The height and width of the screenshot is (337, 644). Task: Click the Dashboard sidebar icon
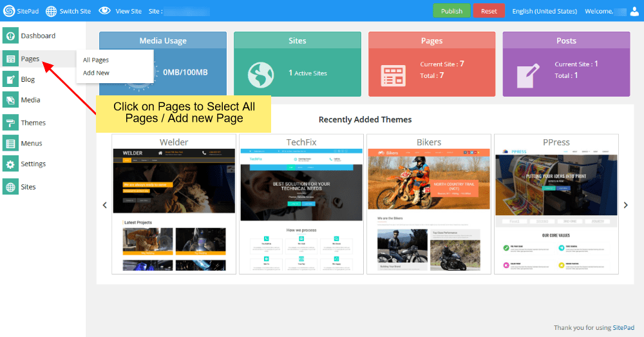click(x=10, y=35)
